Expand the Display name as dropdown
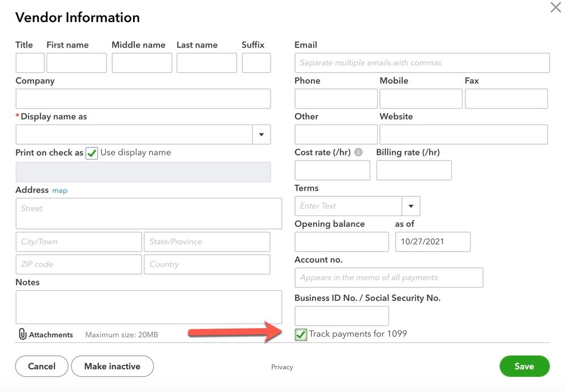The height and width of the screenshot is (392, 565). coord(261,135)
